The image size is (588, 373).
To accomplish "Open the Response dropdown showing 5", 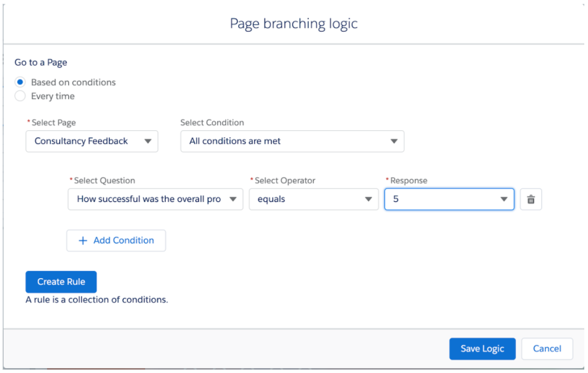I will [449, 200].
